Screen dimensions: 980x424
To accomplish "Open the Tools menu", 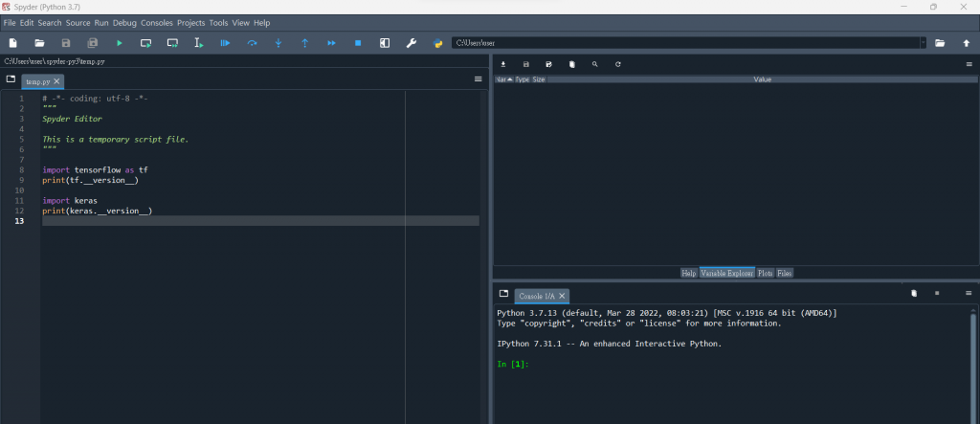I will tap(219, 23).
